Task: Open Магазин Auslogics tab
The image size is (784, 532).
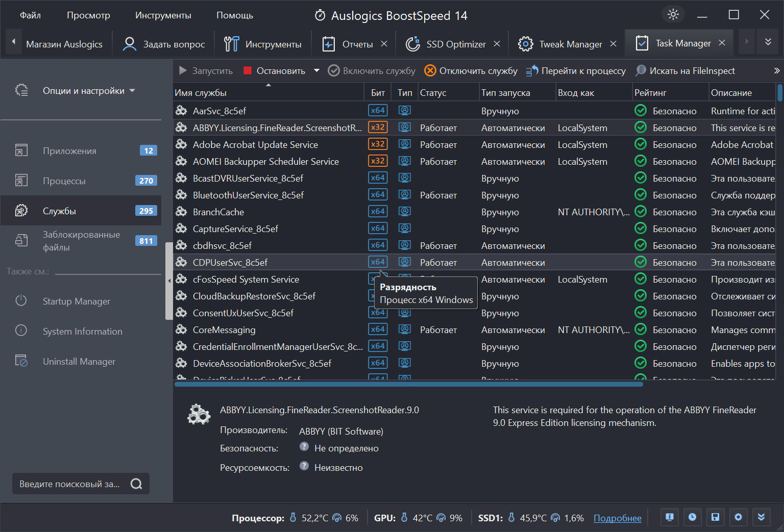Action: coord(64,44)
